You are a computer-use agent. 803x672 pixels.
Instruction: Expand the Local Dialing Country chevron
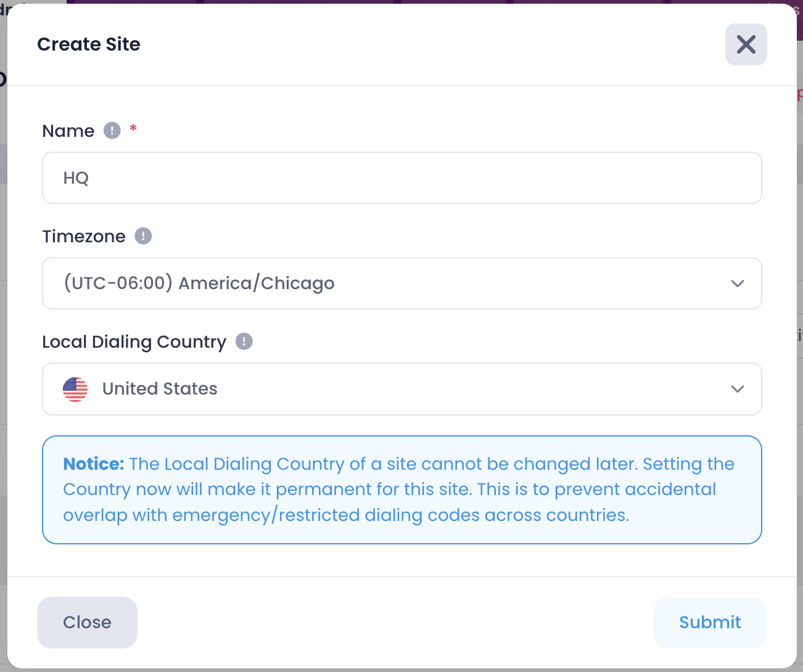tap(738, 389)
